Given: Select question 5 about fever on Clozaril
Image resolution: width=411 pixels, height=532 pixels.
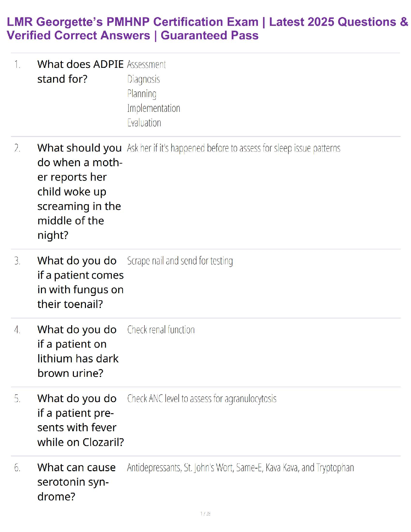Looking at the screenshot, I should [81, 420].
